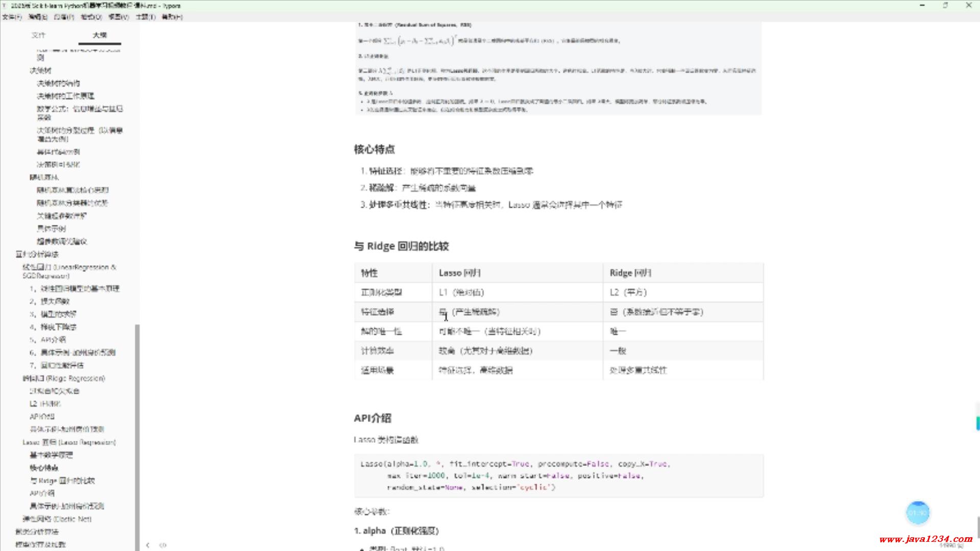Viewport: 980px width, 551px height.
Task: Toggle source code mode icon at bottom
Action: 163,545
